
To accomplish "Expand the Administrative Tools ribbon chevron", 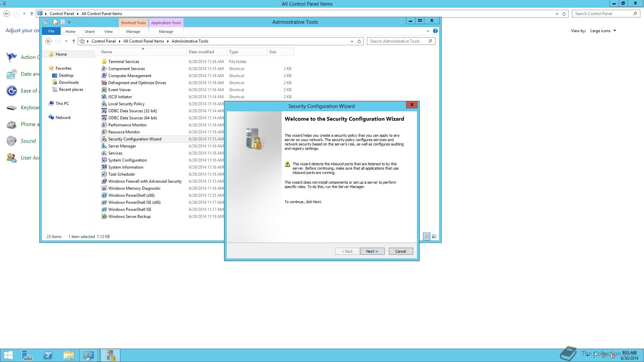I will (428, 31).
